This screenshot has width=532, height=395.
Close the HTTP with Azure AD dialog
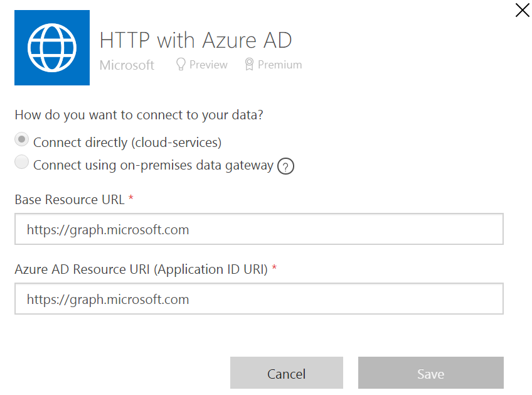point(522,10)
